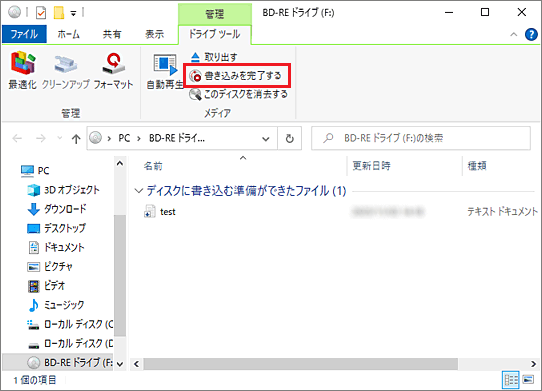The width and height of the screenshot is (542, 391).
Task: Click the file list horizontal scrollbar thumb
Action: point(301,364)
